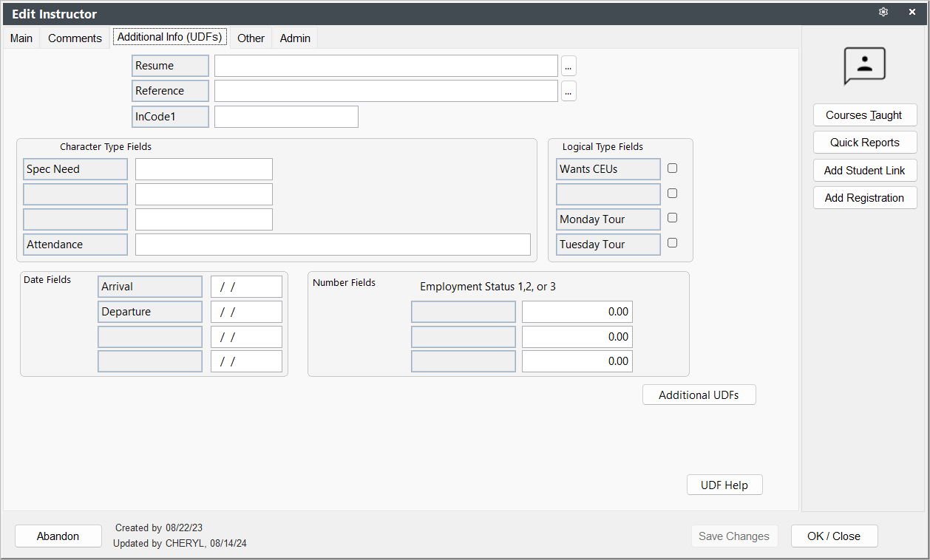Toggle the unlabeled checkbox below Wants CEUs
The width and height of the screenshot is (930, 560).
click(x=672, y=194)
